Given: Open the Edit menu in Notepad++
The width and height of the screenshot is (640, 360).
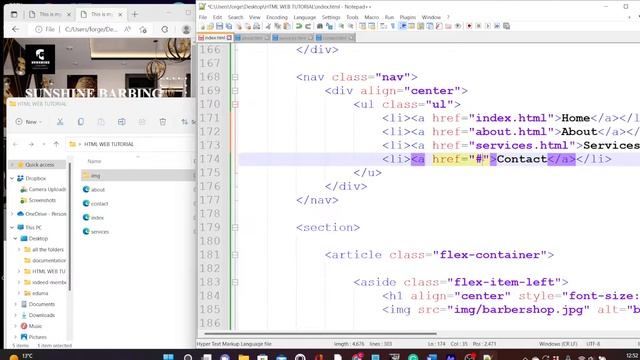Looking at the screenshot, I should click(x=217, y=17).
